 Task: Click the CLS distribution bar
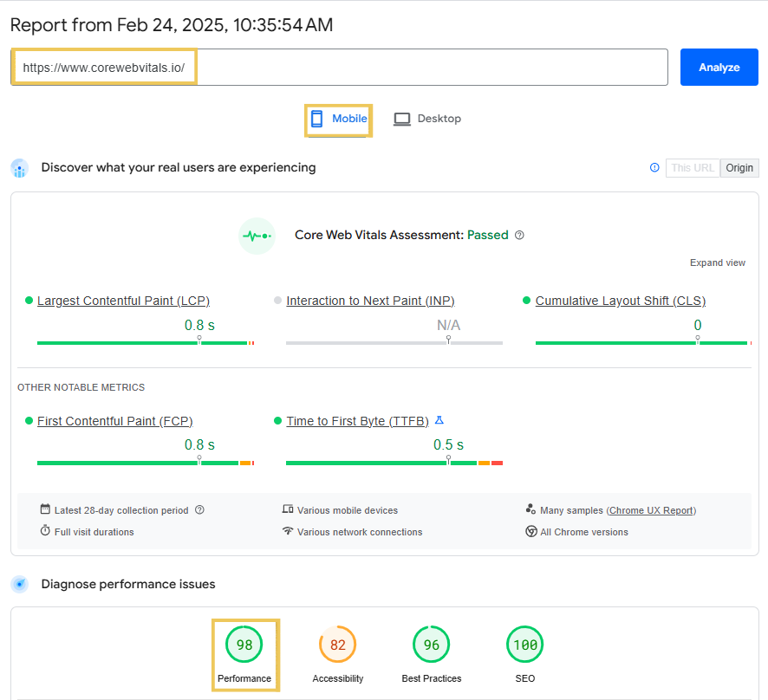[643, 343]
